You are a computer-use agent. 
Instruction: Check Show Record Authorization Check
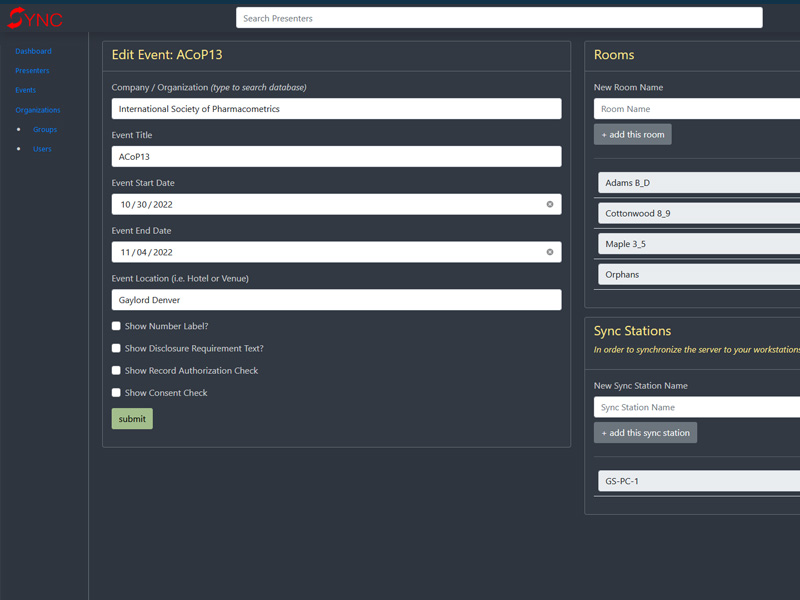[x=116, y=370]
